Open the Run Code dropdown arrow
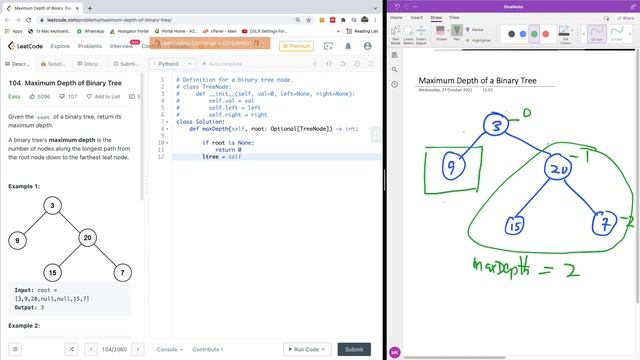Image resolution: width=640 pixels, height=360 pixels. coord(323,349)
